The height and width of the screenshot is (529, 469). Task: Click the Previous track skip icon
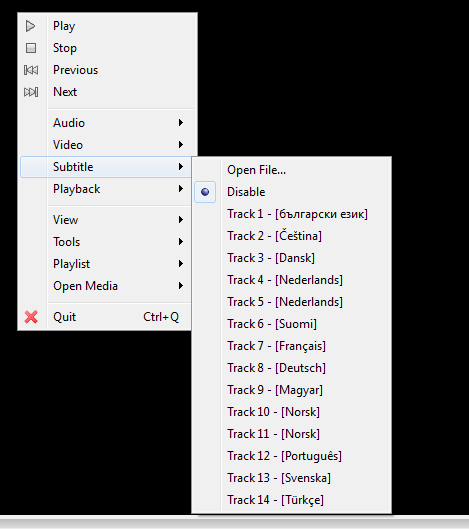(31, 70)
